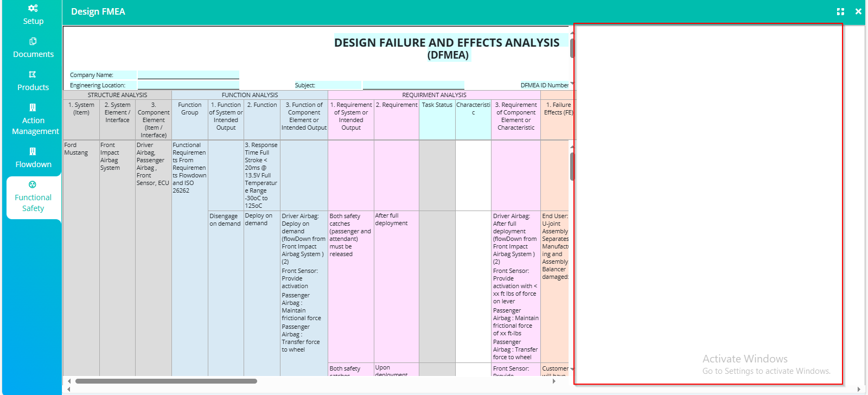Click the 'Characteristic' column header

click(x=473, y=119)
